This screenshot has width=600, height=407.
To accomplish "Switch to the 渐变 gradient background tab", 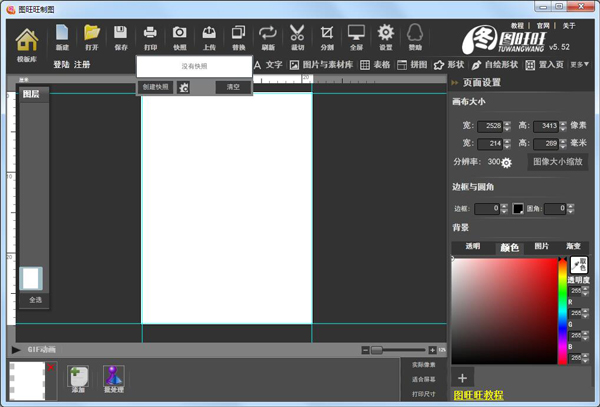I will pyautogui.click(x=573, y=246).
